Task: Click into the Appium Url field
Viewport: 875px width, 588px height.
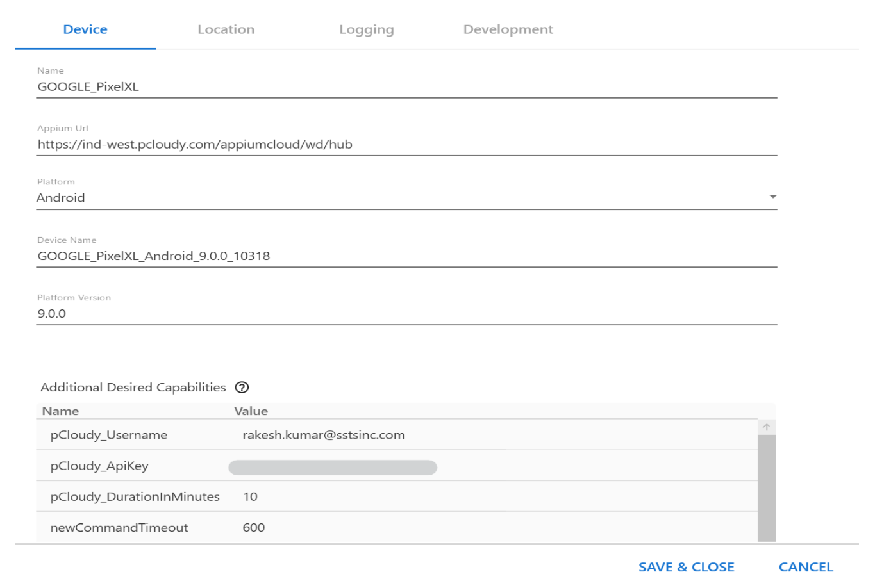Action: click(406, 145)
